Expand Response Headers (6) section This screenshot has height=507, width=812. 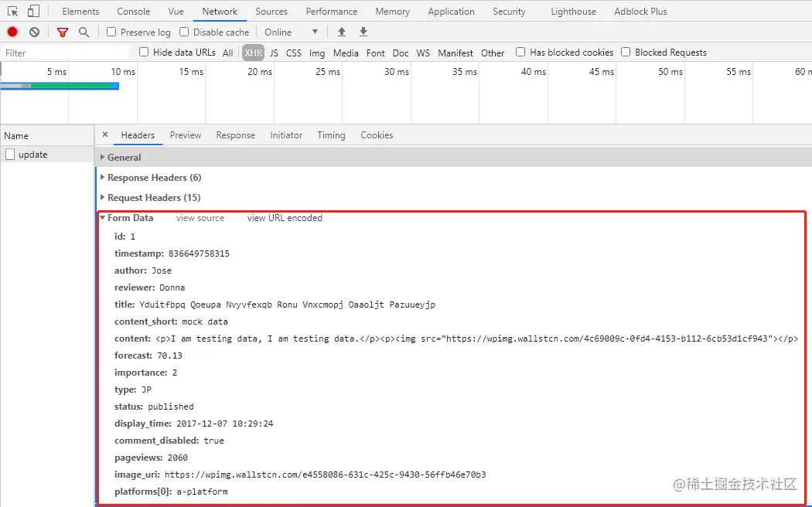102,177
